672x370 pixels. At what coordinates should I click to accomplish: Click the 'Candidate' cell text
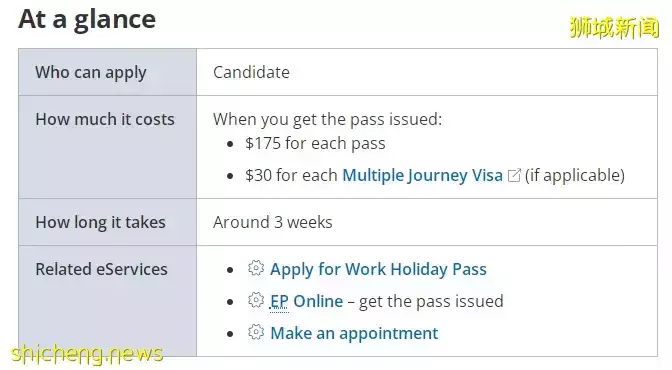(x=251, y=72)
